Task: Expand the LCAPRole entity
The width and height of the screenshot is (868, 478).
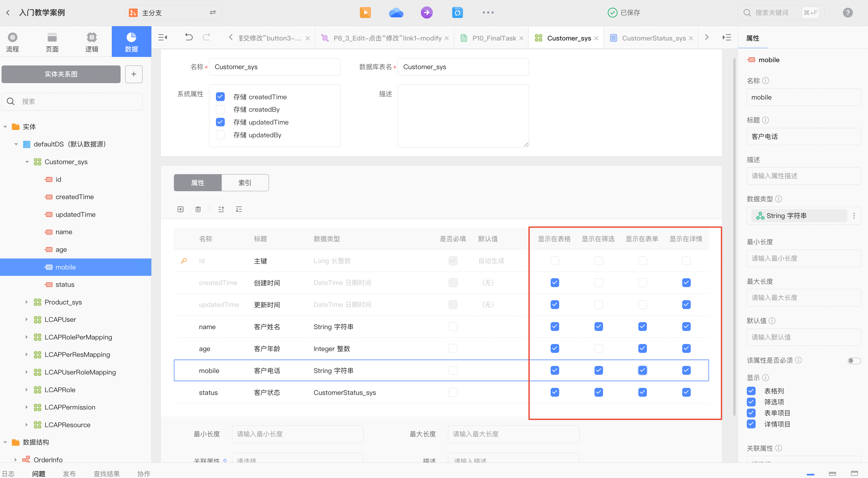Action: (26, 390)
